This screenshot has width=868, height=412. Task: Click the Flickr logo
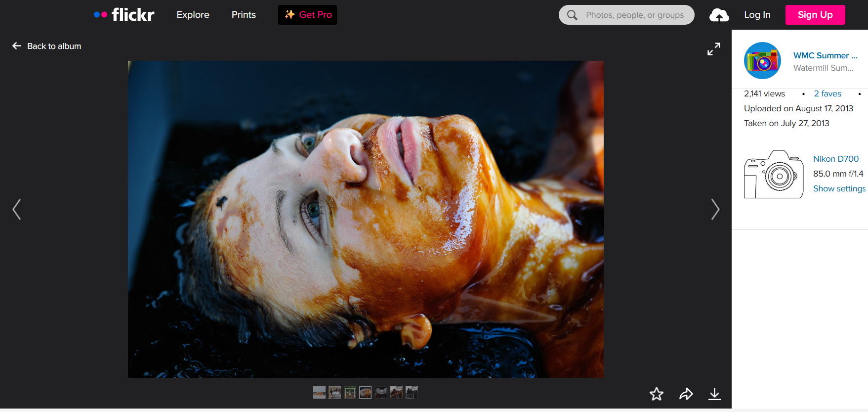coord(124,15)
